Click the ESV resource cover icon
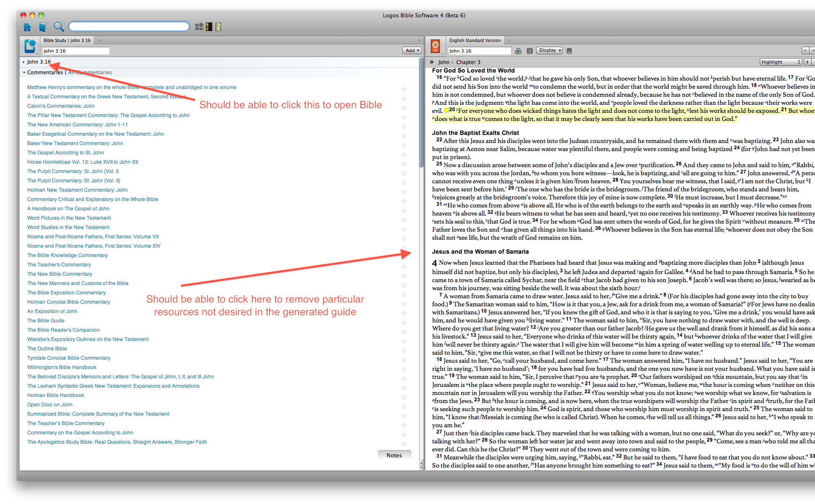The width and height of the screenshot is (815, 504). [x=435, y=45]
